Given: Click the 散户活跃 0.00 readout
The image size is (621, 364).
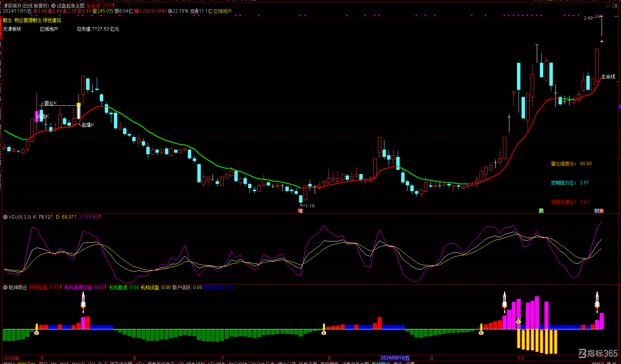Looking at the screenshot, I should pos(187,287).
